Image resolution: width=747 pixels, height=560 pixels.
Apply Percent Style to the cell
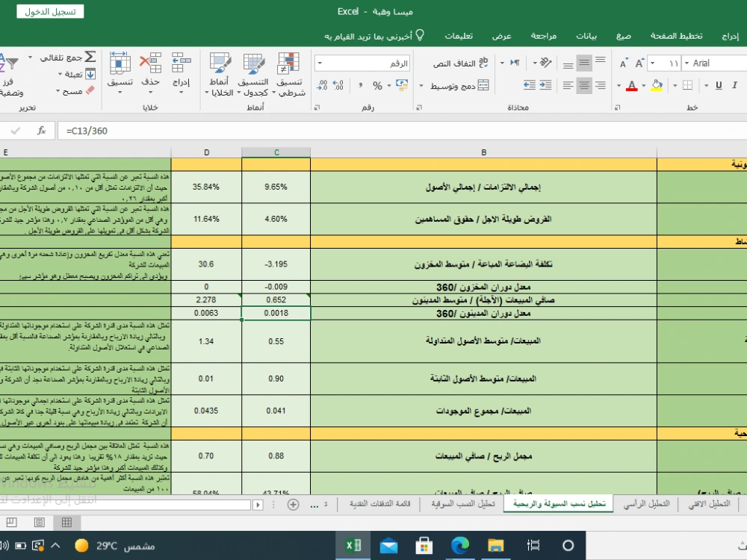378,86
